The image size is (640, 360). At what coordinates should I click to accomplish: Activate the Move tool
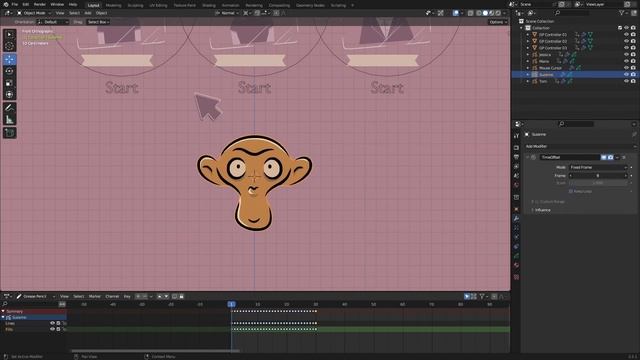point(9,60)
